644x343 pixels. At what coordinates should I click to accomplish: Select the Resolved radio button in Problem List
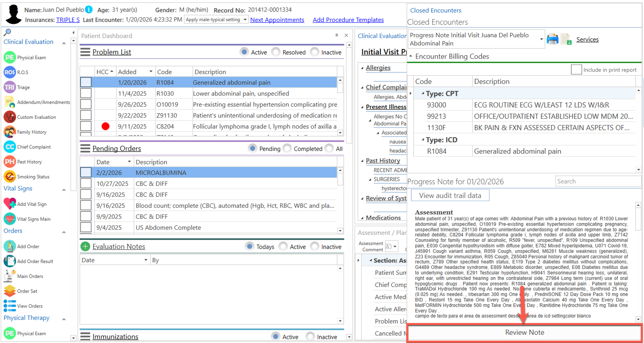[x=276, y=52]
